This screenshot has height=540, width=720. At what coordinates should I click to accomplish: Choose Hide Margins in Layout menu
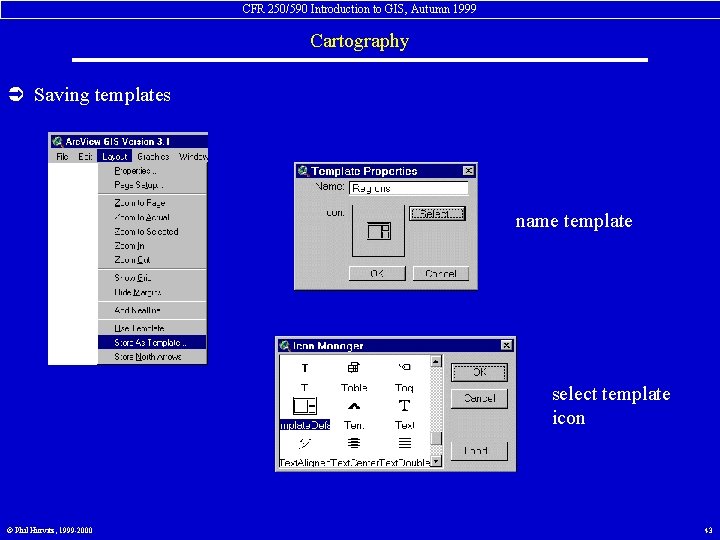click(152, 292)
